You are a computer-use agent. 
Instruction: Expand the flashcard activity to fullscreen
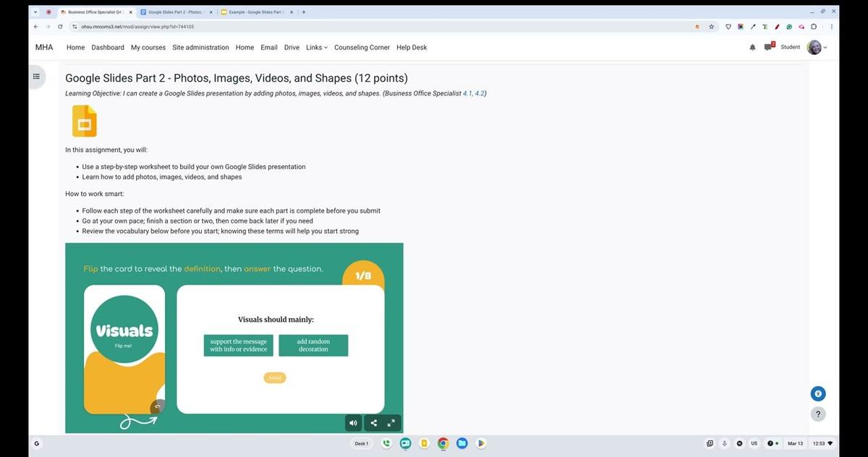pos(391,422)
